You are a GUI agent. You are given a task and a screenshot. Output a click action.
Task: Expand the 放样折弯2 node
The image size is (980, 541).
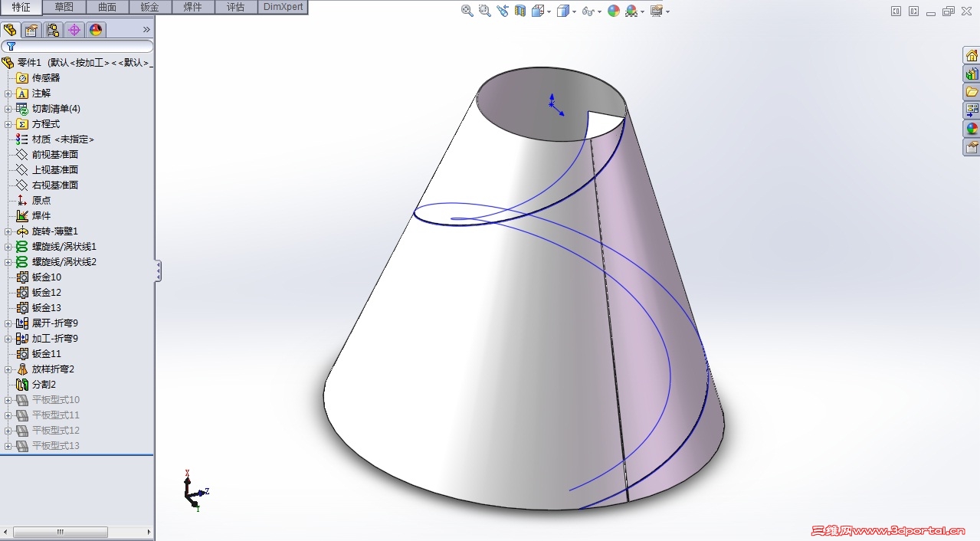[8, 369]
